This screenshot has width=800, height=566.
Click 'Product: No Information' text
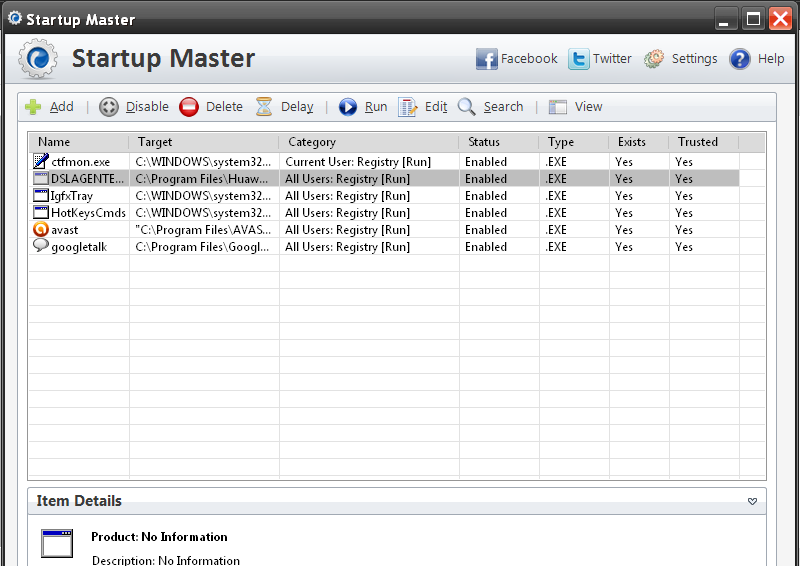pos(159,537)
